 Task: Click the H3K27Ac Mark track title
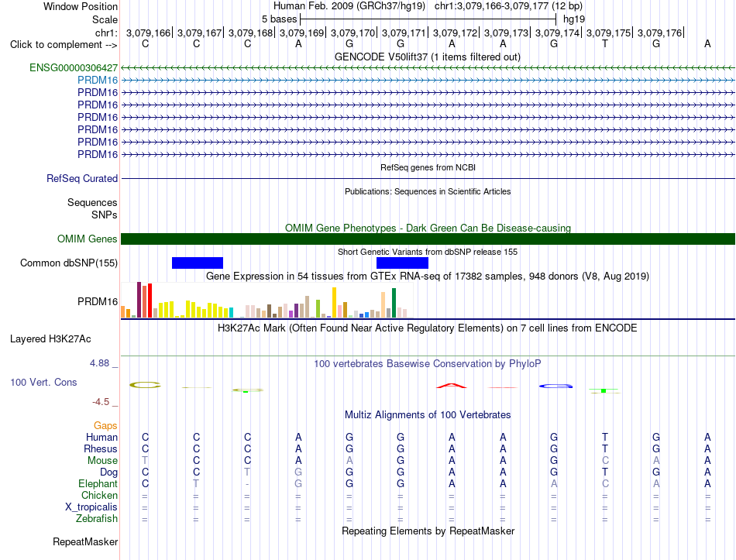(428, 328)
